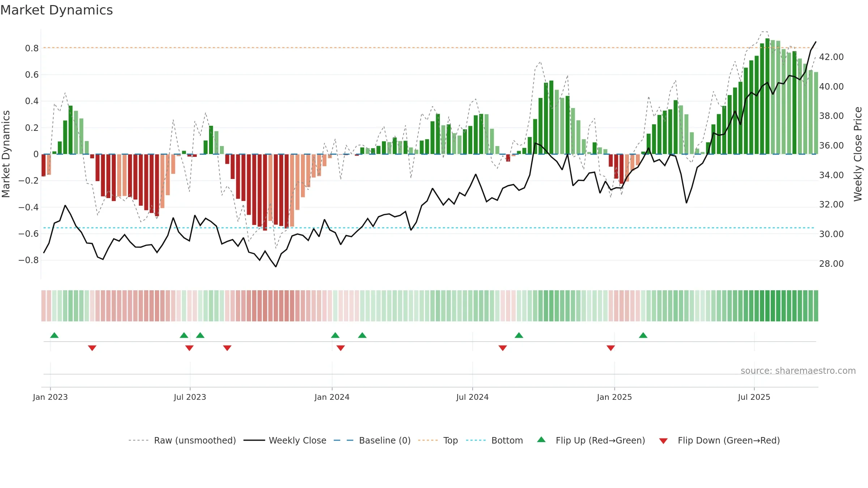Screen dimensions: 868x488
Task: Click the red flip-down marker in Aug 2024
Action: coord(503,348)
